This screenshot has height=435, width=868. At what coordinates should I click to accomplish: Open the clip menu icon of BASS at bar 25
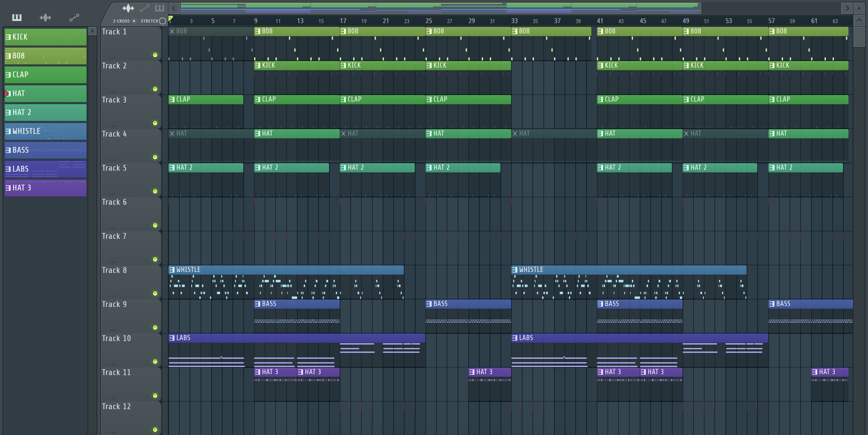(x=429, y=304)
